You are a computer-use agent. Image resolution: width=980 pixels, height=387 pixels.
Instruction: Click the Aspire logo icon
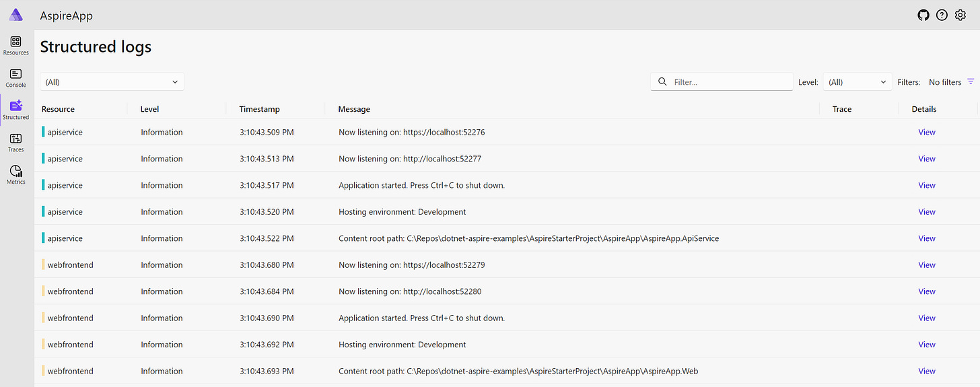point(15,15)
